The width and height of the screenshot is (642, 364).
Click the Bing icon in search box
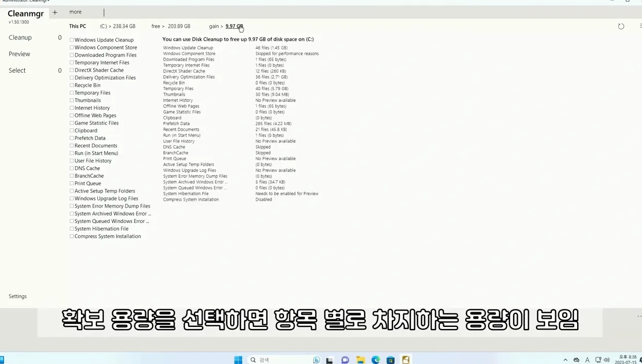coord(317,360)
